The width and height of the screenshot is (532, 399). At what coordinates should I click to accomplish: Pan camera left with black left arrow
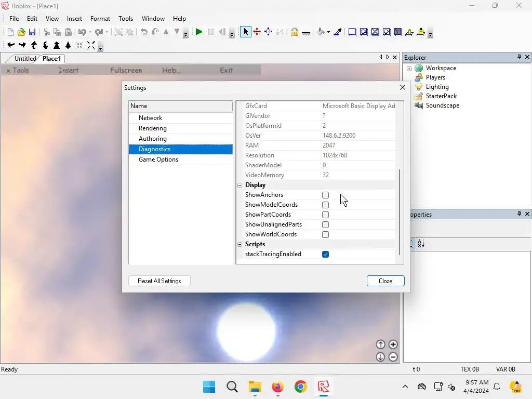[11, 45]
